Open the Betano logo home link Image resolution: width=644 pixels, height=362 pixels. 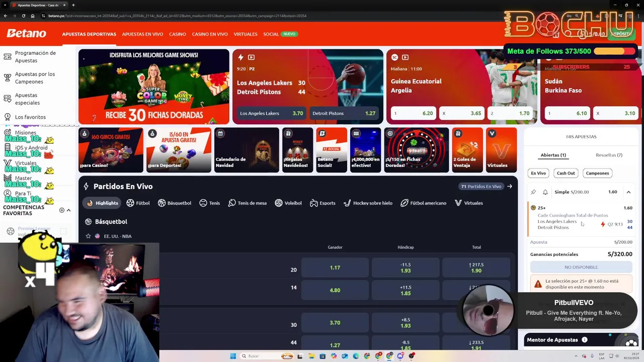[x=26, y=34]
